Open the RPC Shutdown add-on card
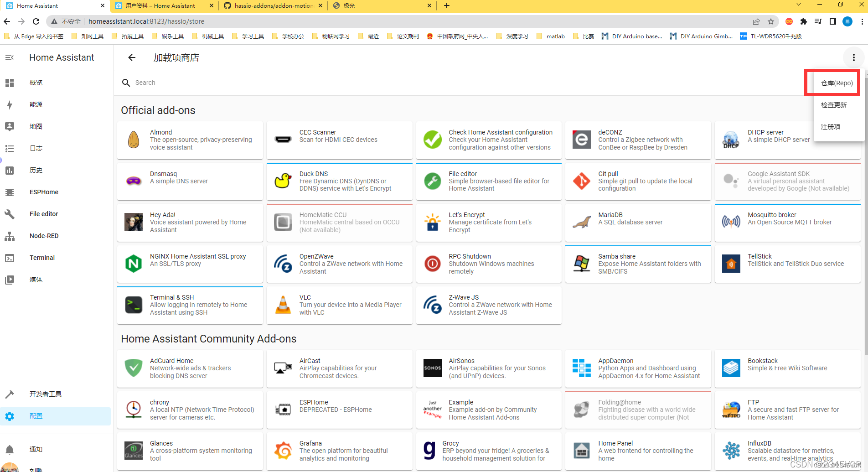This screenshot has width=868, height=472. coord(489,264)
